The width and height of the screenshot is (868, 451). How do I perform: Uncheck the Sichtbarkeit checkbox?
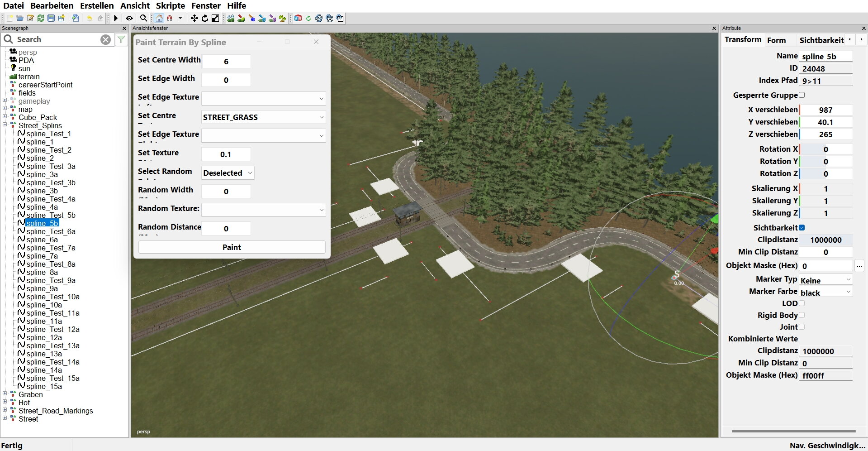[x=802, y=228]
